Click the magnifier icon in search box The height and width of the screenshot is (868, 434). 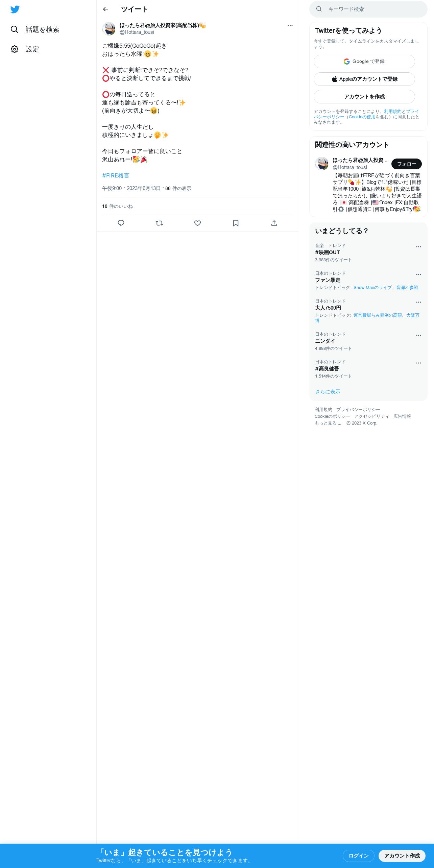coord(319,9)
